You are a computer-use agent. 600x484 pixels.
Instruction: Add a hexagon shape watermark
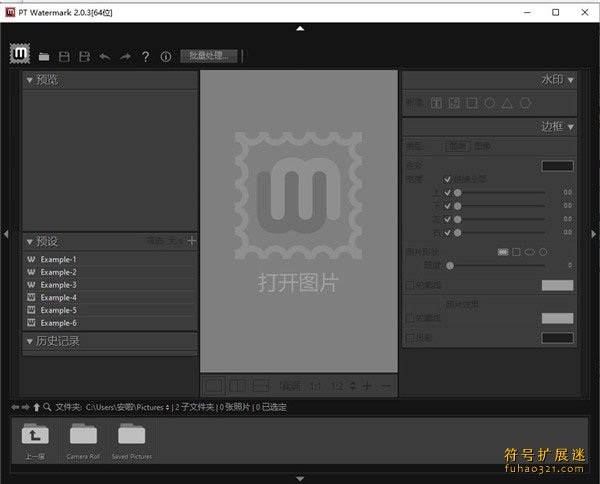(525, 103)
